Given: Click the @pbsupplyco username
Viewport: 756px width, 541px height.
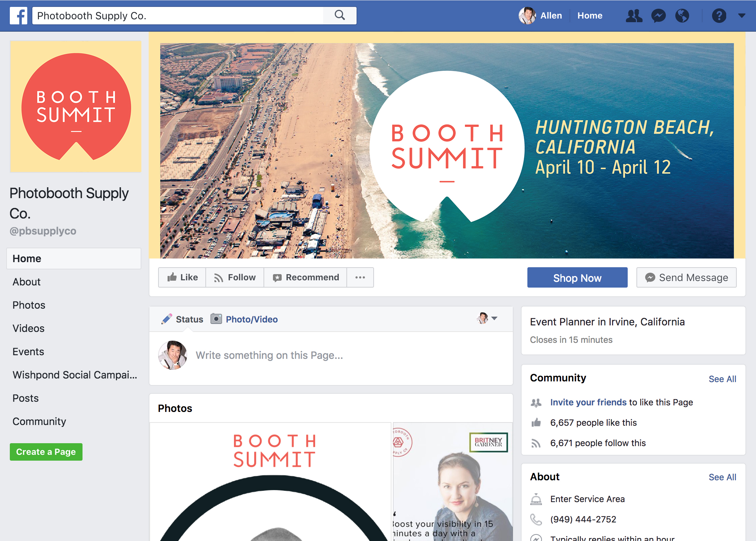Looking at the screenshot, I should [43, 231].
